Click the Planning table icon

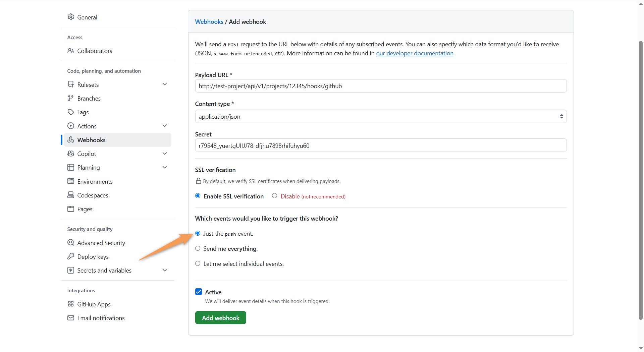[70, 167]
